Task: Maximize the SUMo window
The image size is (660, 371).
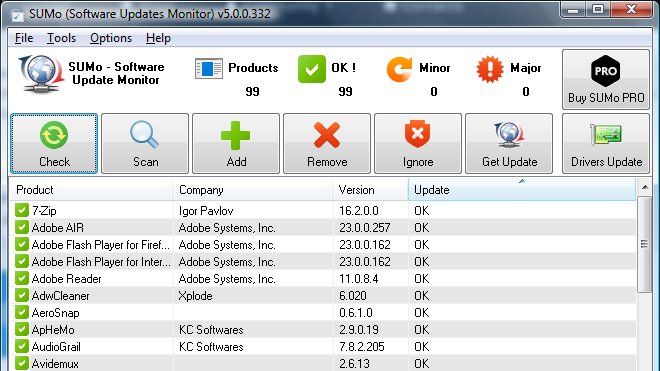Action: [598, 9]
